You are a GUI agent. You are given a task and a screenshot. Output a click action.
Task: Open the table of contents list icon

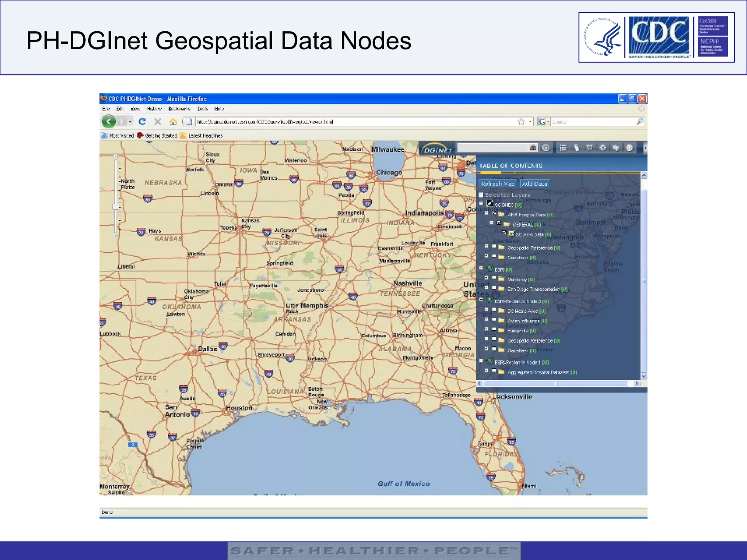pyautogui.click(x=563, y=148)
